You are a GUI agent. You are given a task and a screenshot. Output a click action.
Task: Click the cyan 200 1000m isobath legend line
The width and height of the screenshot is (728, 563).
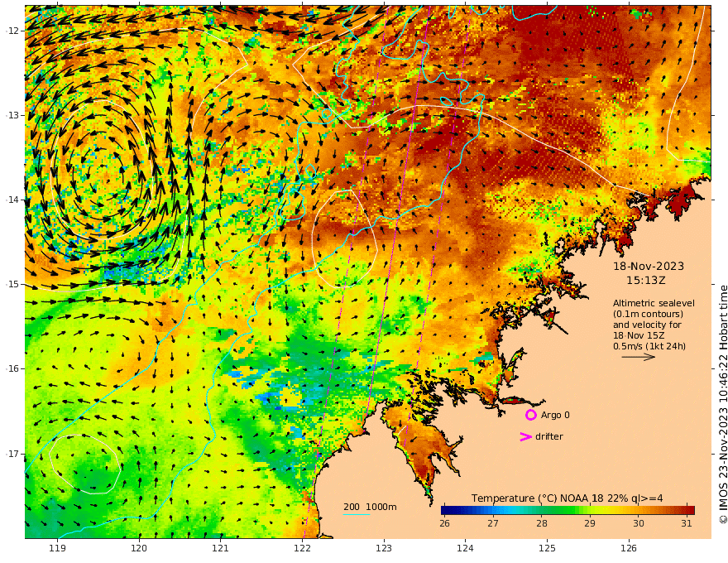pyautogui.click(x=356, y=514)
